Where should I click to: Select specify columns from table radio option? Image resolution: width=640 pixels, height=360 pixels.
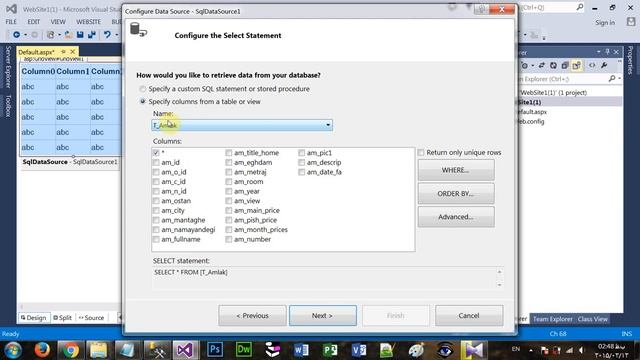coord(142,101)
